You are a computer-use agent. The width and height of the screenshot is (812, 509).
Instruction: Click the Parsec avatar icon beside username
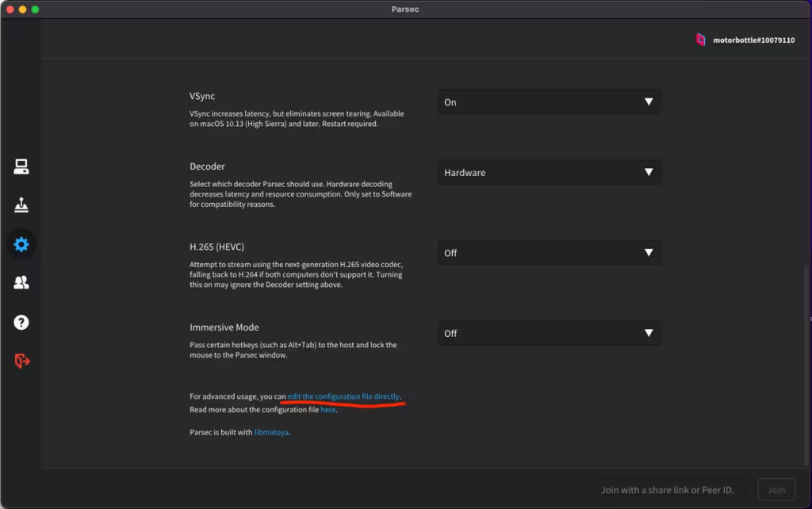click(700, 40)
